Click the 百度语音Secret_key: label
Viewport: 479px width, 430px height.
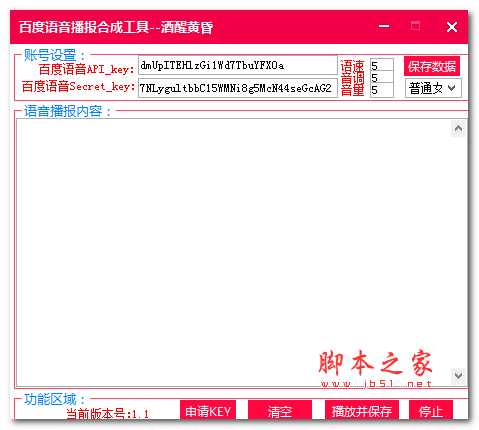point(78,86)
